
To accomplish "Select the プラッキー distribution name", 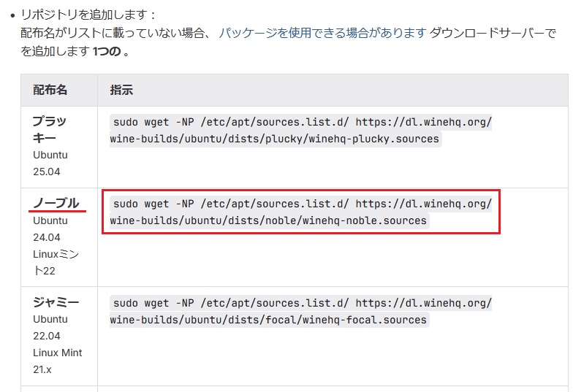I will 50,129.
